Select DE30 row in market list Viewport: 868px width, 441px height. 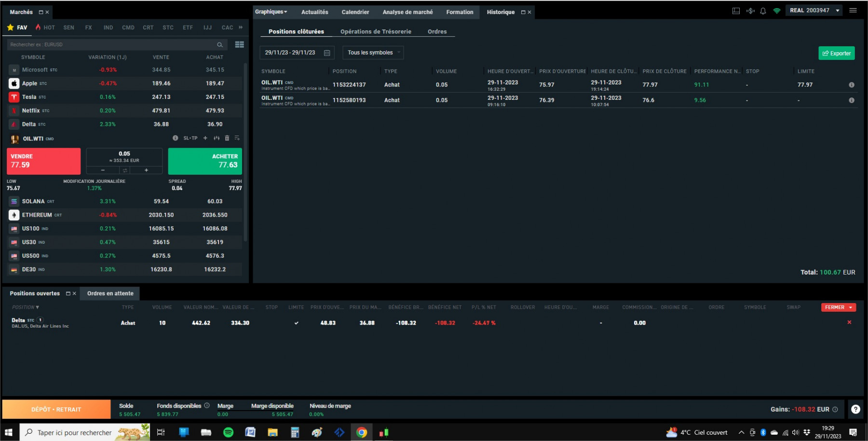click(125, 269)
